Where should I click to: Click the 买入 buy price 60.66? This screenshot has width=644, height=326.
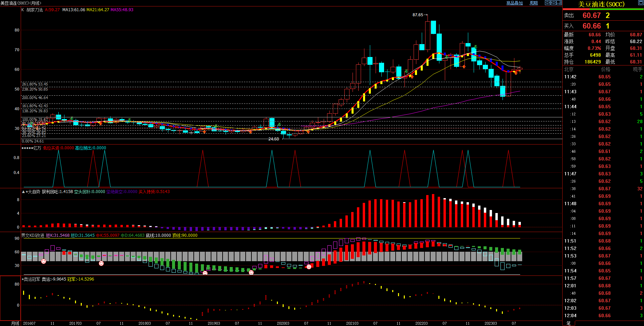tap(591, 26)
